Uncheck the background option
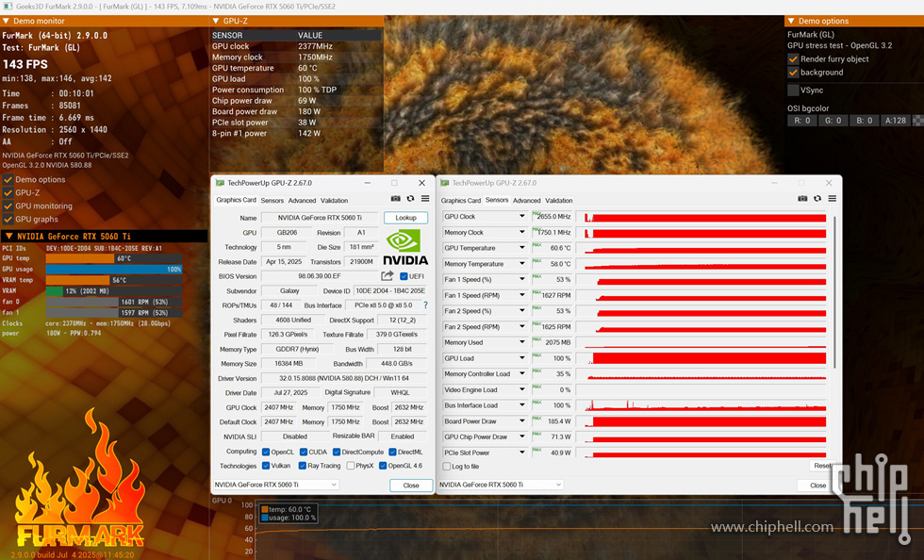This screenshot has width=924, height=560. point(793,73)
